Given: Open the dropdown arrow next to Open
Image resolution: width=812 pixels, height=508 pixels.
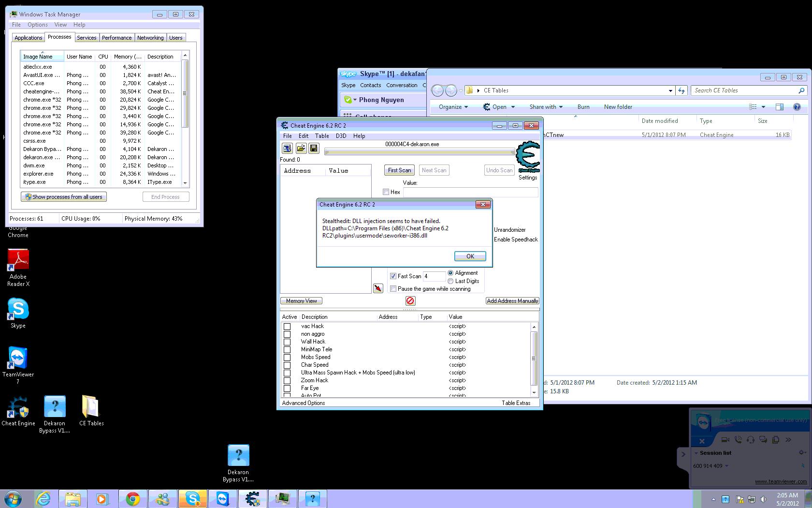Looking at the screenshot, I should tap(513, 107).
